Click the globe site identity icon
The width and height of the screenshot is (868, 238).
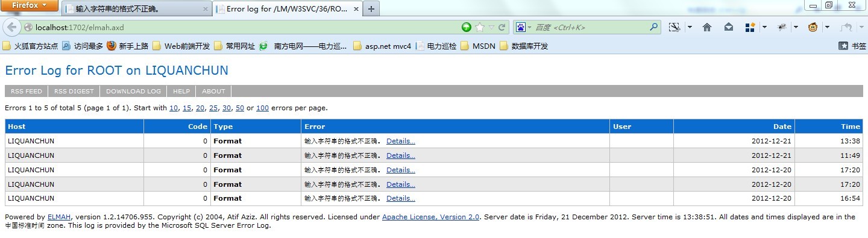[x=28, y=27]
